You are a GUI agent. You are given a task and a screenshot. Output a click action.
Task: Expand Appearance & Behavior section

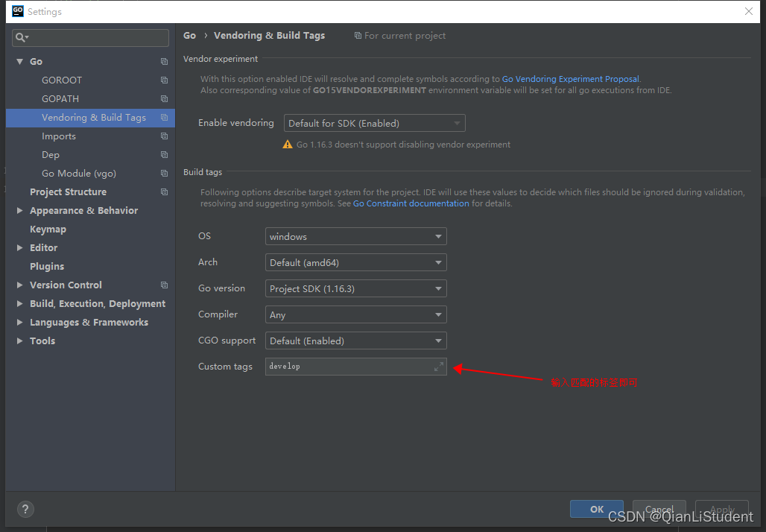click(20, 211)
